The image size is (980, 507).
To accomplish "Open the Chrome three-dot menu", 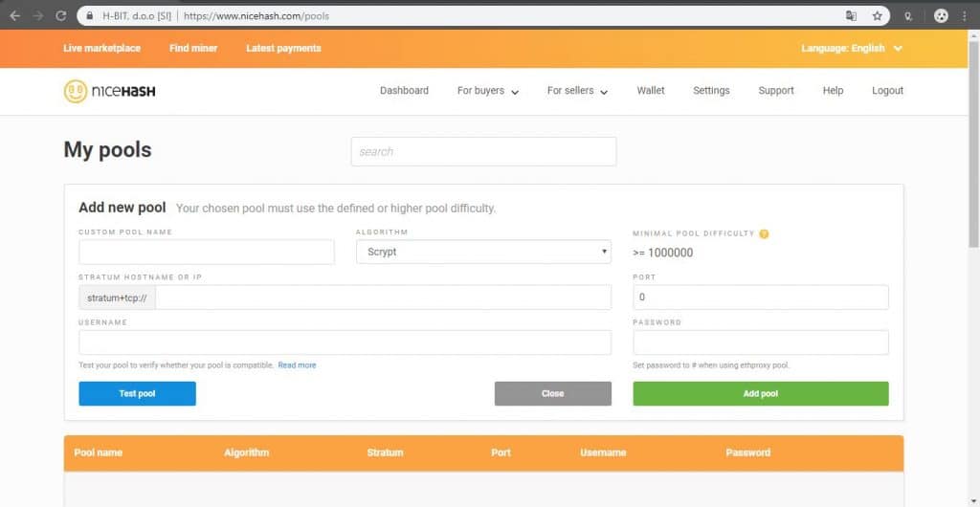I will [965, 16].
